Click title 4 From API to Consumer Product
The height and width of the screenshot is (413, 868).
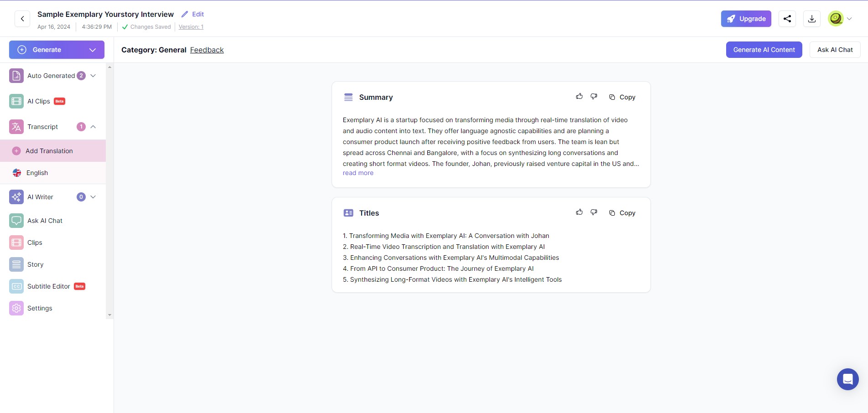(x=438, y=268)
